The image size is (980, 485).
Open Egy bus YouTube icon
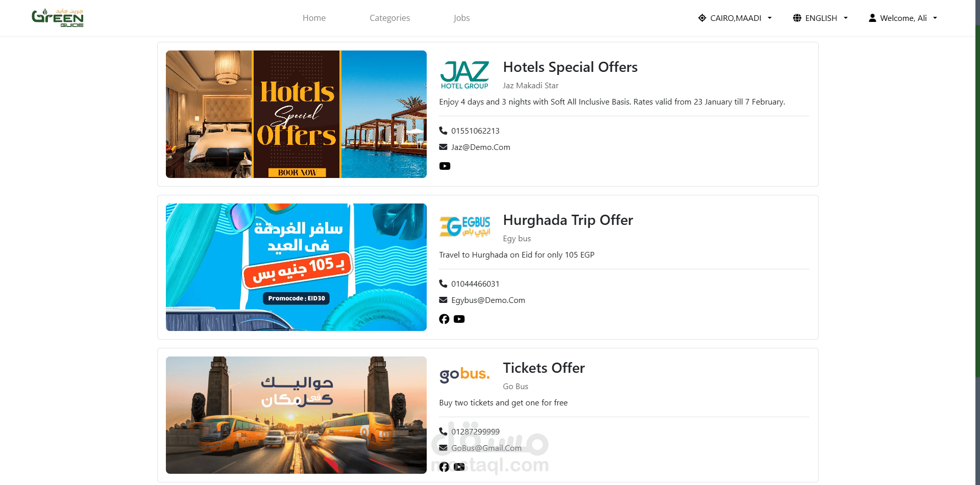[459, 319]
